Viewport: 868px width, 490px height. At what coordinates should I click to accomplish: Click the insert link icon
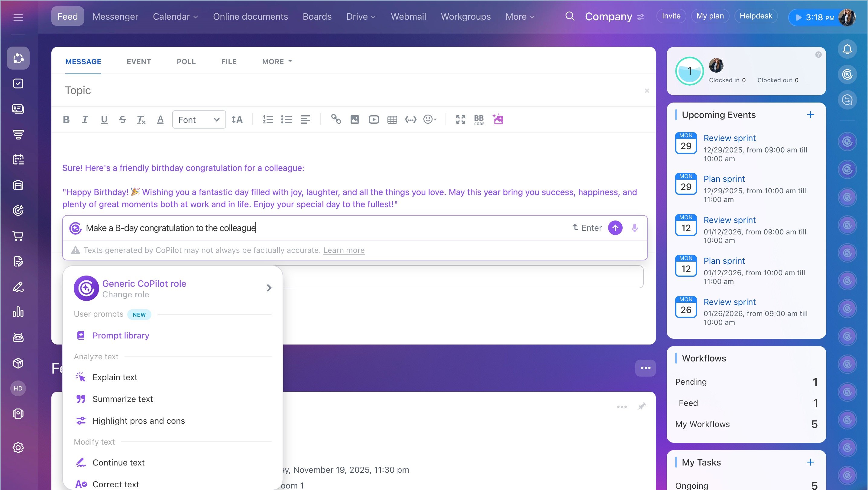pos(335,119)
